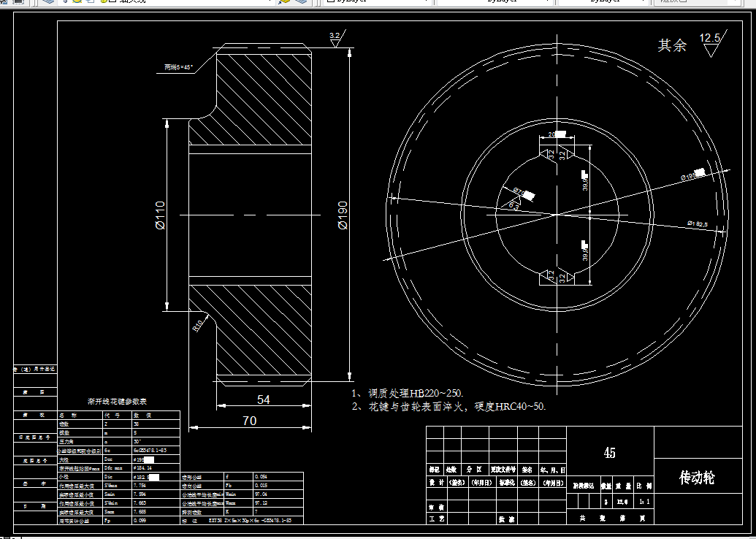Select the 12.5 roughness value beside 其余

pos(709,37)
